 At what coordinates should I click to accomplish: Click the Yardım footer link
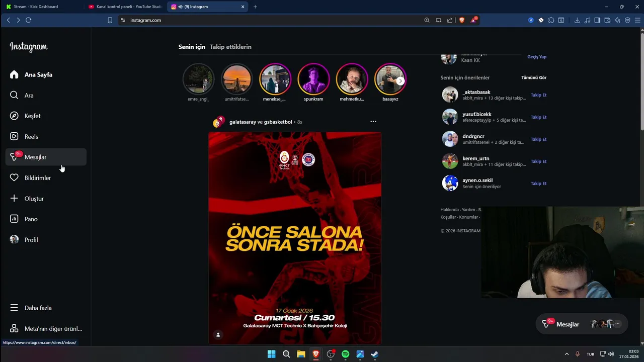468,210
